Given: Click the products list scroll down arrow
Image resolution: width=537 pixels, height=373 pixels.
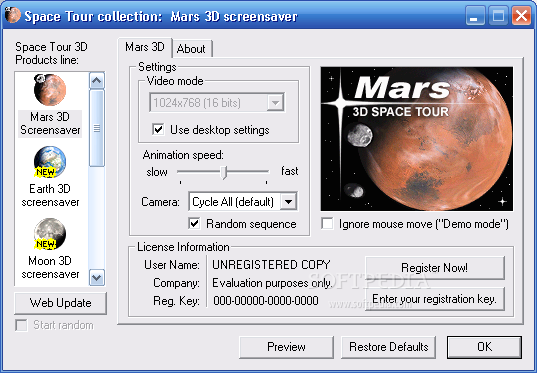Looking at the screenshot, I should point(97,277).
